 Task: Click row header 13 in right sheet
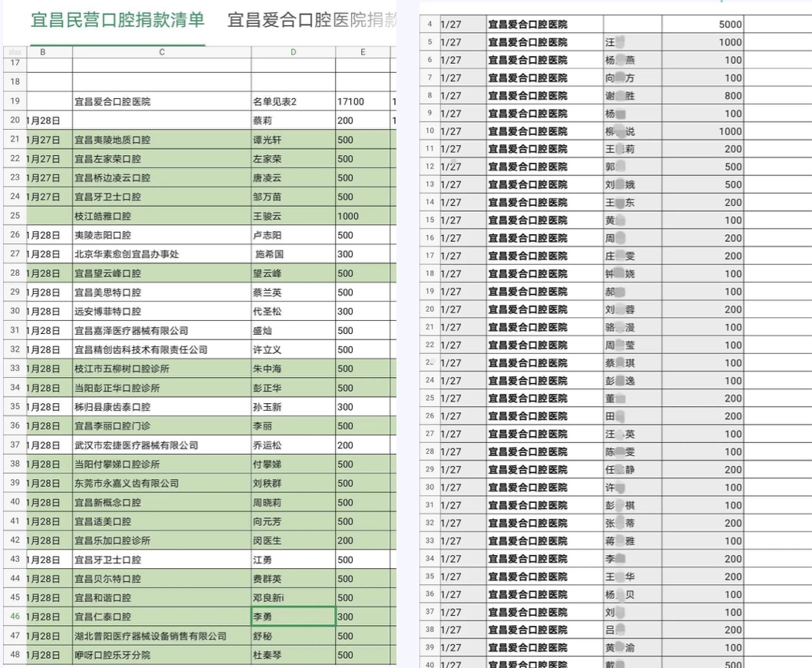(x=430, y=185)
